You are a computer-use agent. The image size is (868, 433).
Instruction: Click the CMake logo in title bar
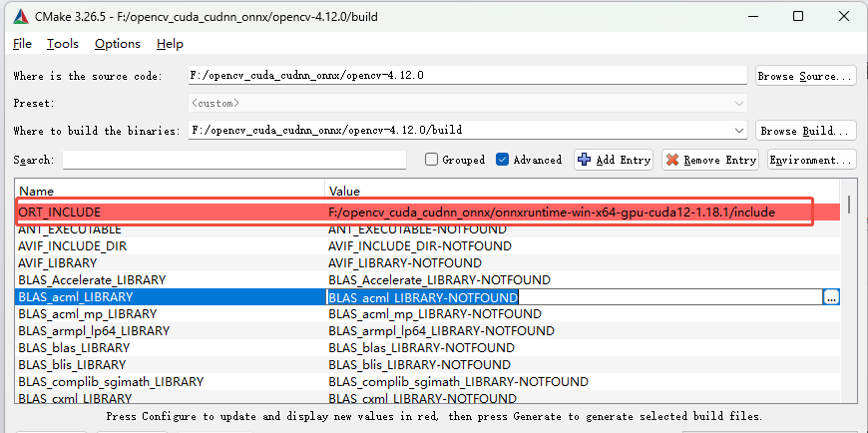[x=18, y=16]
